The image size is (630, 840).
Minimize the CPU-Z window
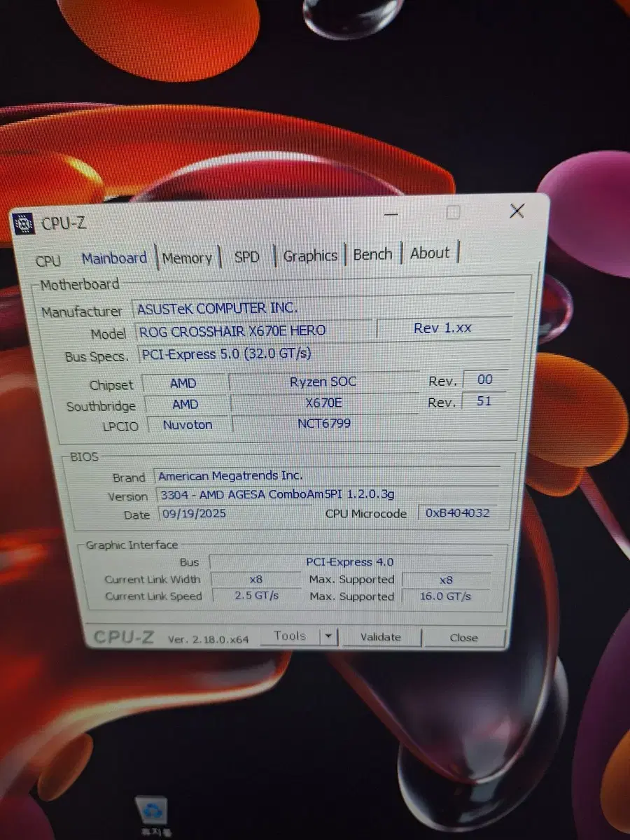pos(392,213)
